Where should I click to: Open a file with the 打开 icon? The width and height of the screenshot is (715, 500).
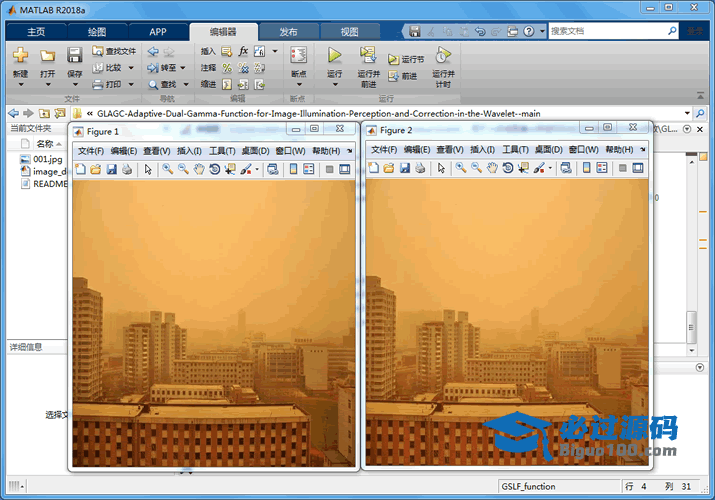tap(47, 56)
